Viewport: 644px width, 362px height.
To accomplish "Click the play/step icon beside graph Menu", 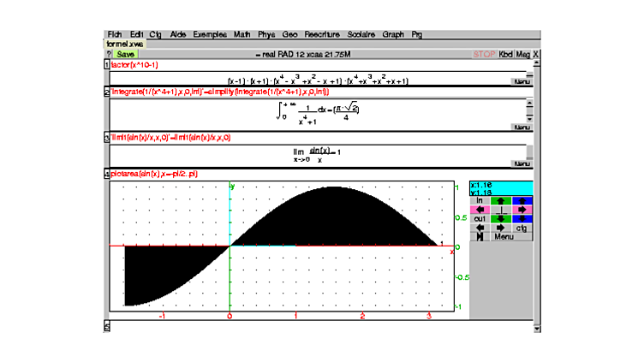I will (x=480, y=236).
